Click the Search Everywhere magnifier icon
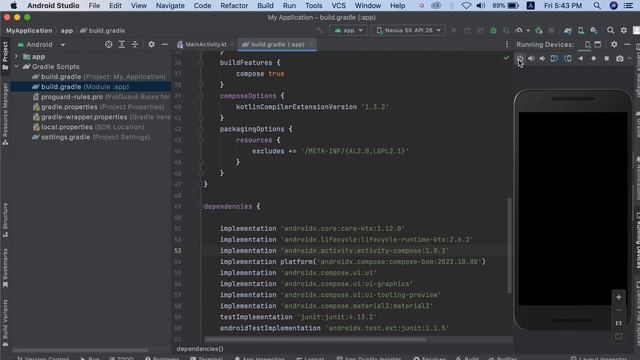The width and height of the screenshot is (640, 360). [610, 31]
